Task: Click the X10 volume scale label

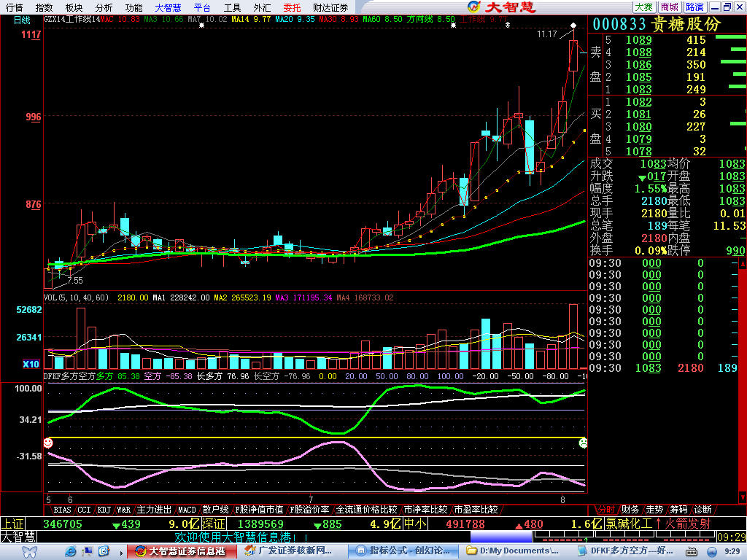Action: 31,364
